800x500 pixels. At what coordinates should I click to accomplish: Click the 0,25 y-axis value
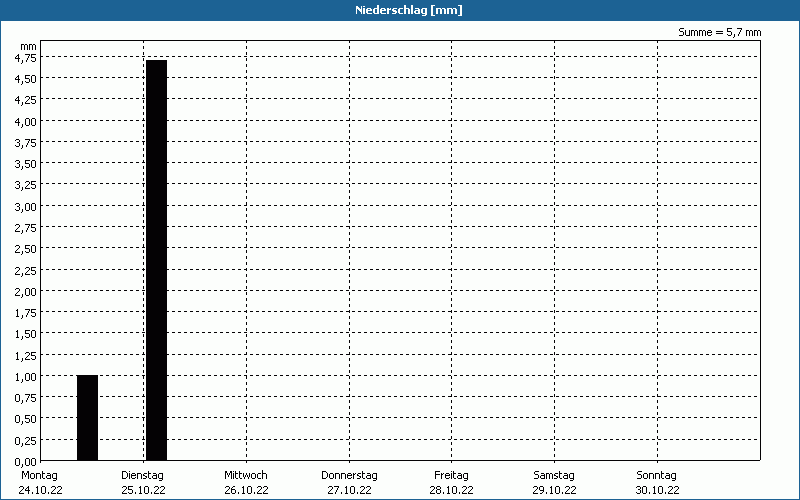coord(26,440)
